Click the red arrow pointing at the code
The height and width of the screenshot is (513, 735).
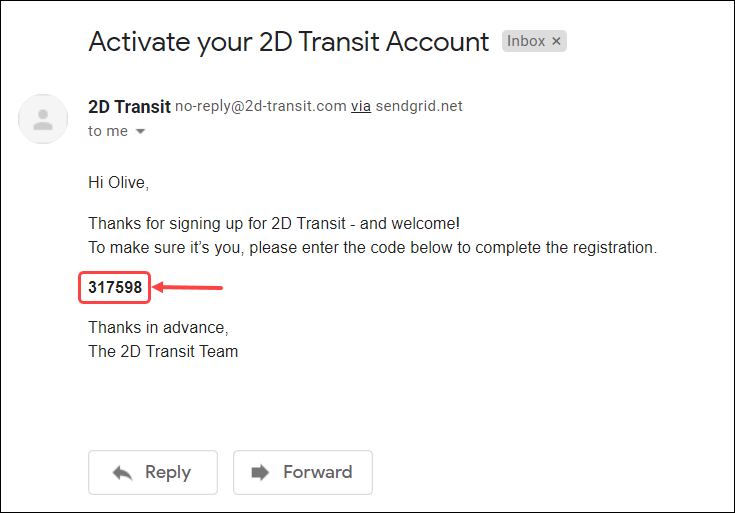click(188, 287)
